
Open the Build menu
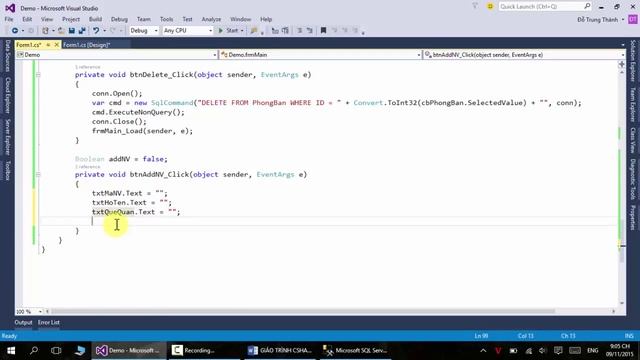(95, 19)
